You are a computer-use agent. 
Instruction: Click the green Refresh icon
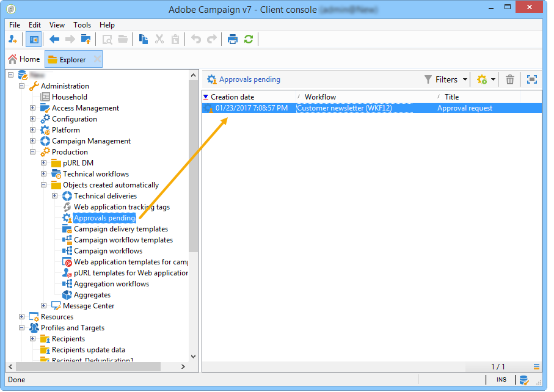pos(249,39)
